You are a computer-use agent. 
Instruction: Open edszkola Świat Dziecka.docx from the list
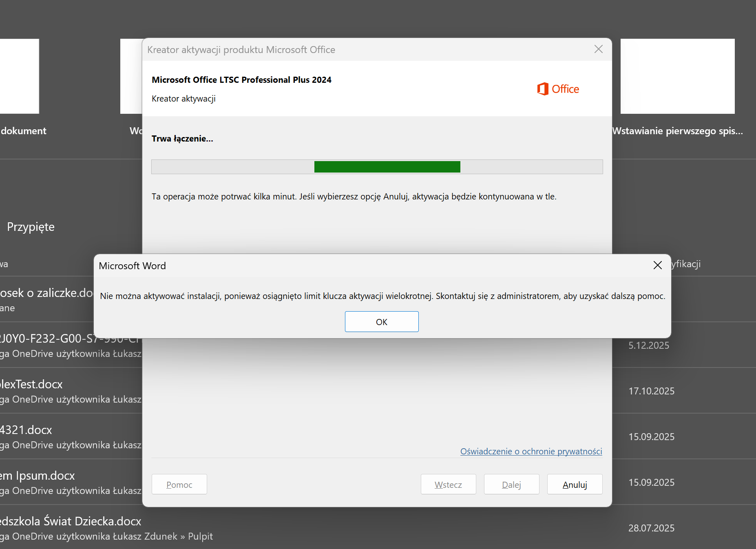point(71,521)
